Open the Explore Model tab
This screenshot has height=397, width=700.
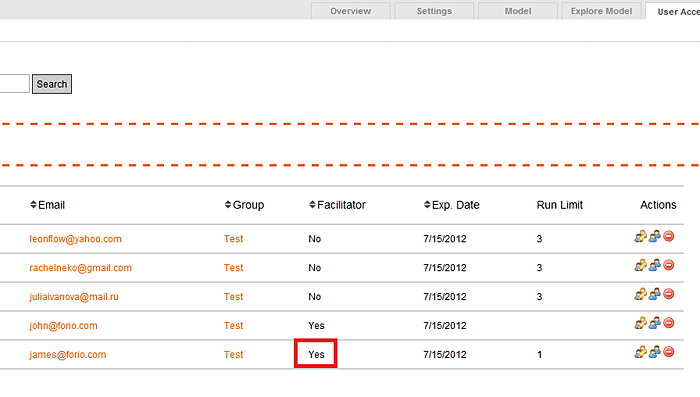pyautogui.click(x=601, y=11)
